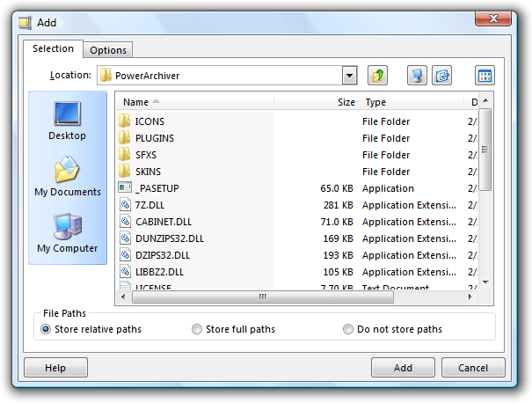Click the Add button
The height and width of the screenshot is (403, 532).
[x=403, y=367]
